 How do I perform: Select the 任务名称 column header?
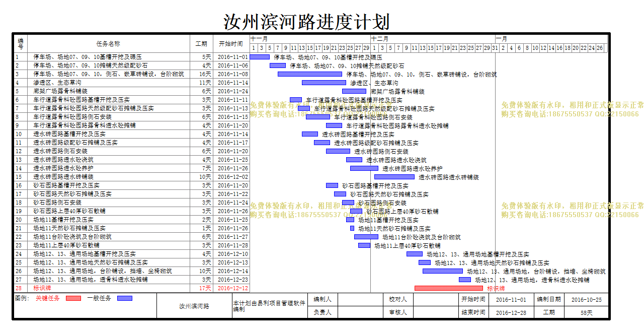click(109, 44)
